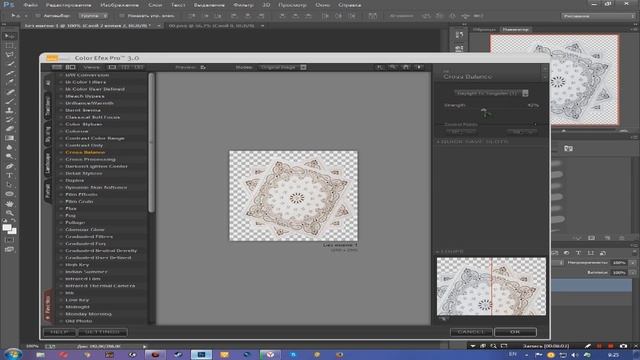Toggle favorite star for Duplex filter
The image size is (640, 360).
(x=61, y=180)
